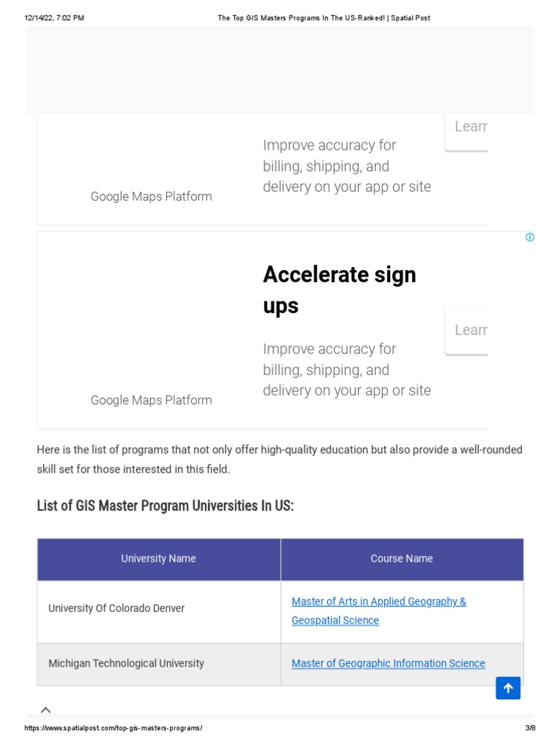Select the Michigan Technological University cell
560x747 pixels.
click(126, 664)
